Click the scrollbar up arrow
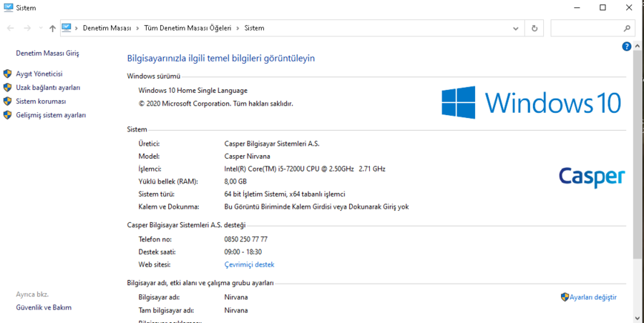Screen dimensions: 644x323 (x=637, y=46)
